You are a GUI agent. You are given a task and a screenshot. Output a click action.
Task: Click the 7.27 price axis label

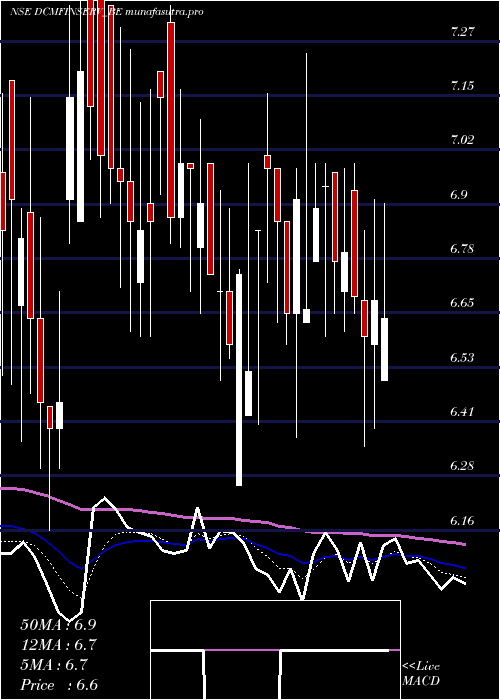462,32
